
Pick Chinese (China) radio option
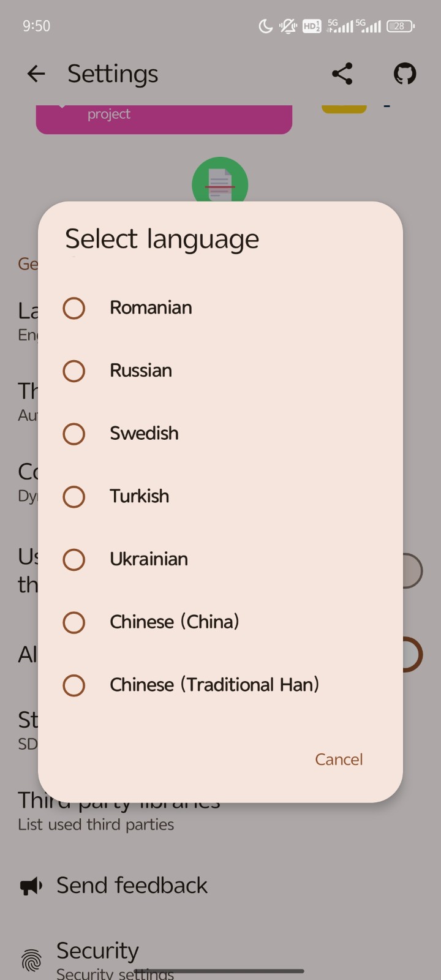pyautogui.click(x=74, y=622)
